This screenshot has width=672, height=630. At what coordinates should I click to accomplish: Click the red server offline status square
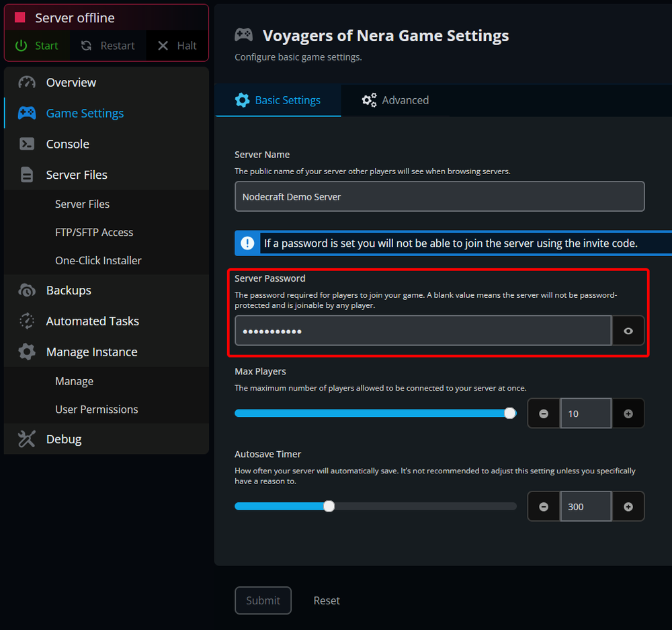(x=19, y=17)
